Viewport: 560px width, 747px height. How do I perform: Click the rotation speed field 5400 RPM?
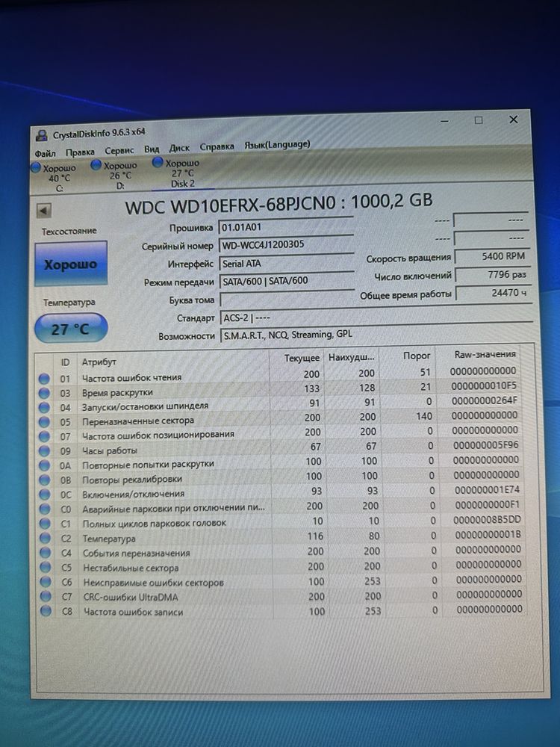[491, 256]
